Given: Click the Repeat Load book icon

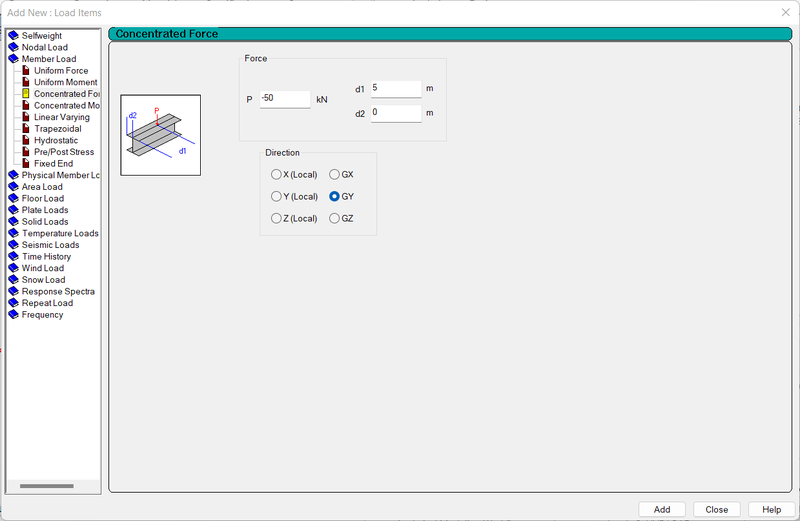Looking at the screenshot, I should [x=14, y=303].
